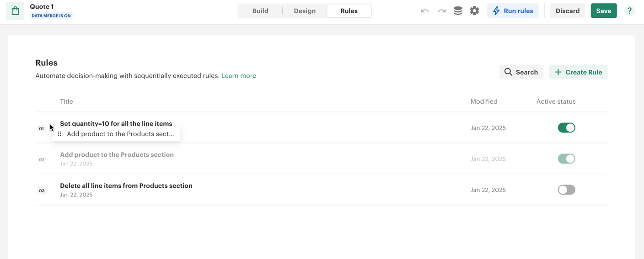Click the help question mark icon
This screenshot has height=259, width=644.
point(629,11)
